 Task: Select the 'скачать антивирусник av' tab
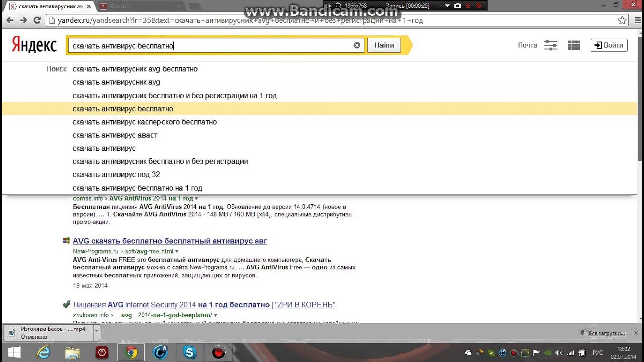48,6
